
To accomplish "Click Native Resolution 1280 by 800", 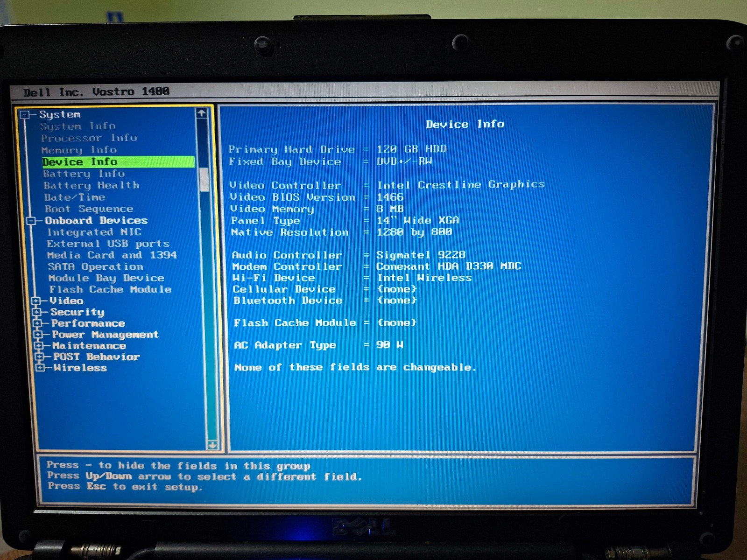I will [x=415, y=232].
